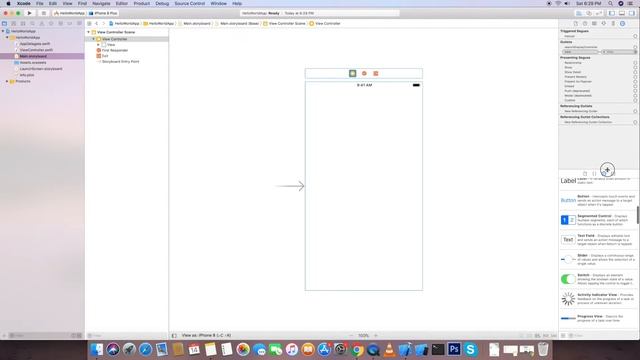Open the Source Control menu

190,3
